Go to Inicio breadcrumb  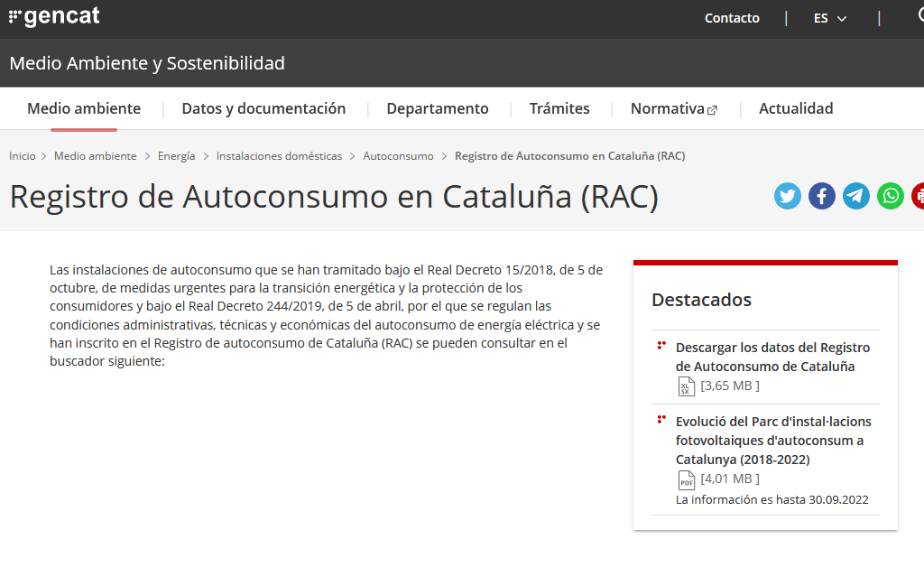[23, 156]
